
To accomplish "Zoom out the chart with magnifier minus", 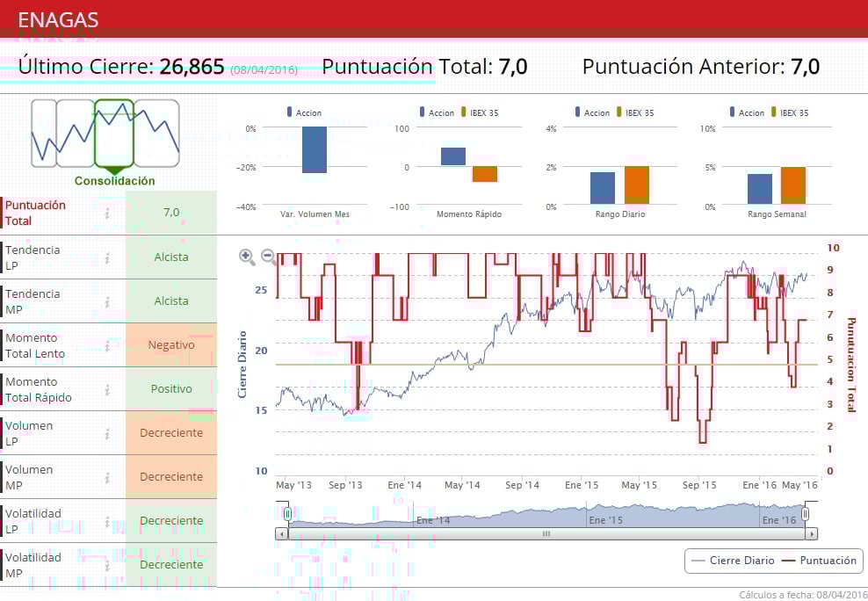I will click(269, 257).
